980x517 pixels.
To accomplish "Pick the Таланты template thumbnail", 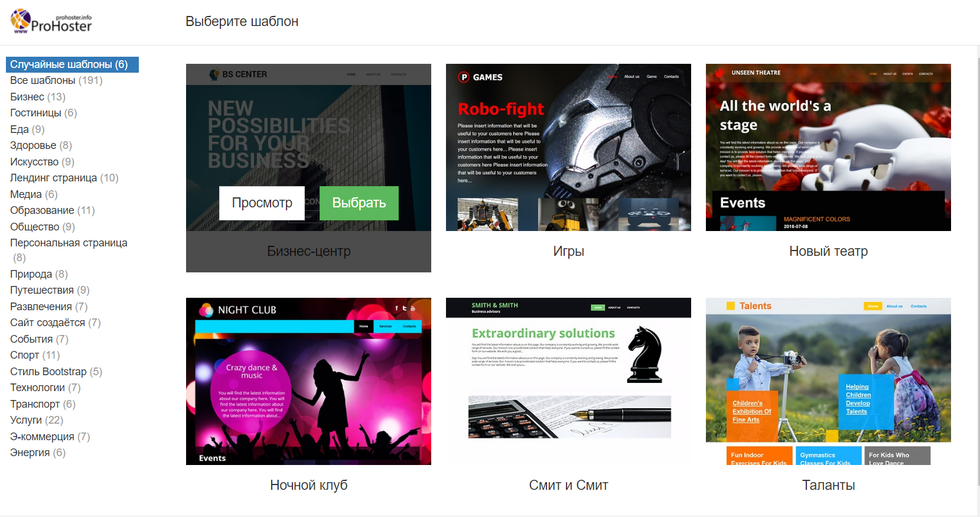I will tap(828, 381).
